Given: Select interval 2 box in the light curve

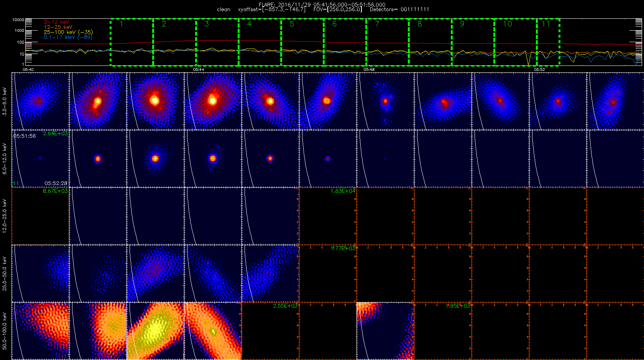Looking at the screenshot, I should click(174, 42).
